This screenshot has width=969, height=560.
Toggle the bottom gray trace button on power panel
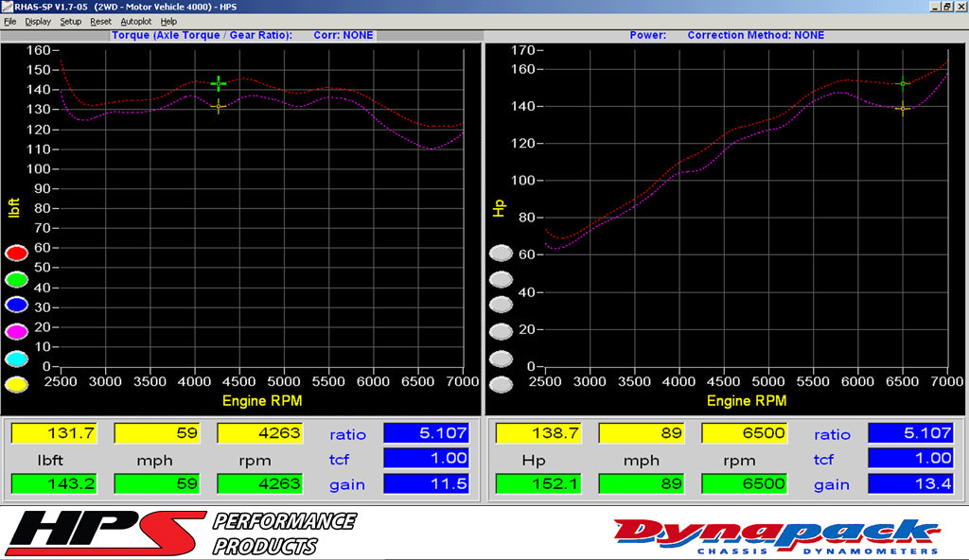pyautogui.click(x=502, y=384)
